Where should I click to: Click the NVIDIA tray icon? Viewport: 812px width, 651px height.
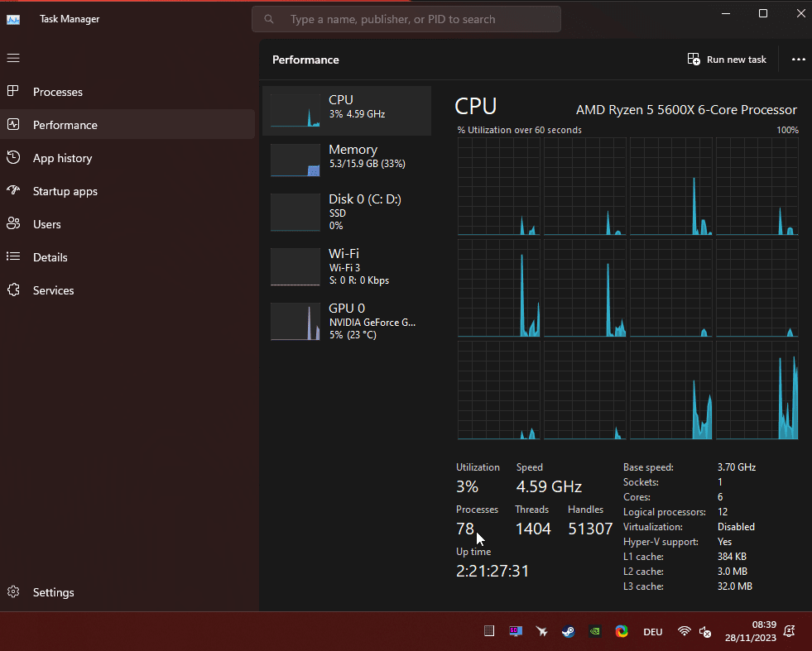point(595,631)
